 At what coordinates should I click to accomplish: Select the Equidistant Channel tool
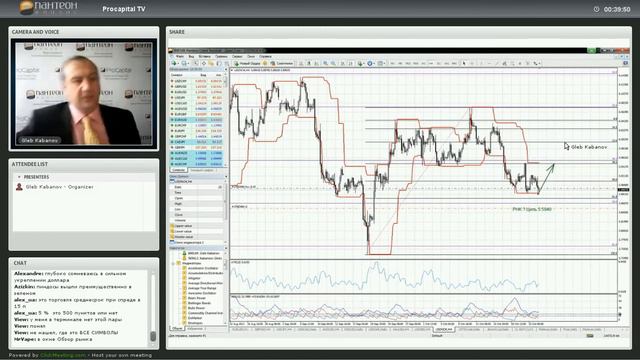pos(504,63)
